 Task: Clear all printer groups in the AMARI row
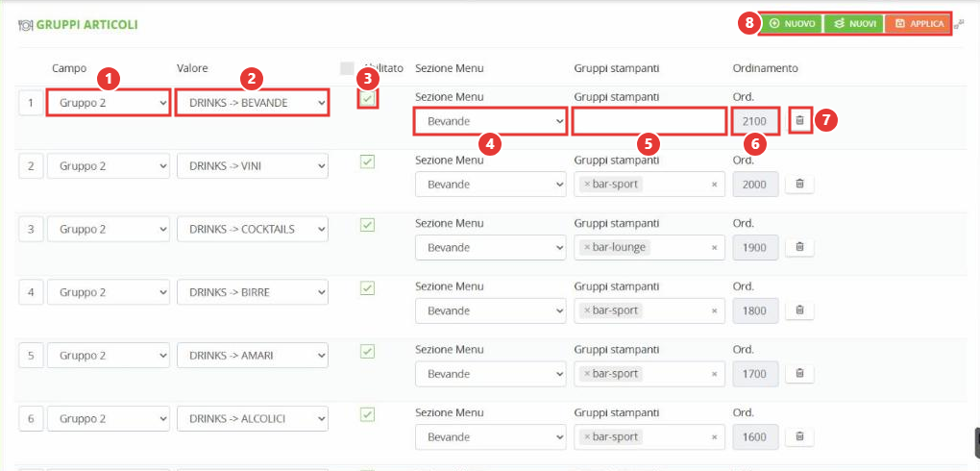(x=715, y=374)
